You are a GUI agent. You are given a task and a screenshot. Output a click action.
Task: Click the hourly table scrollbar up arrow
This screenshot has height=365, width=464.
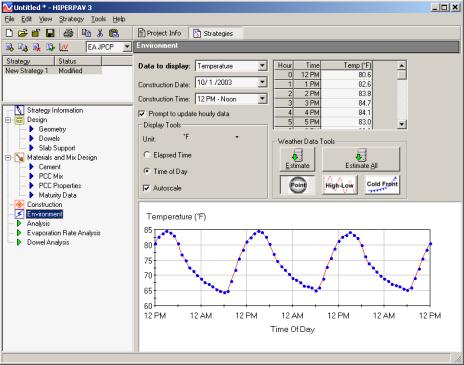tap(402, 65)
